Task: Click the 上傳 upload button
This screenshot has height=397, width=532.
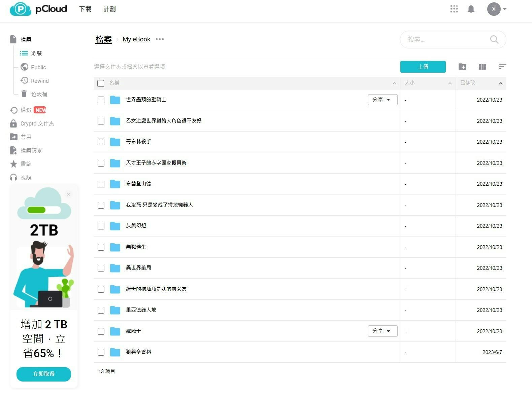Action: click(423, 67)
